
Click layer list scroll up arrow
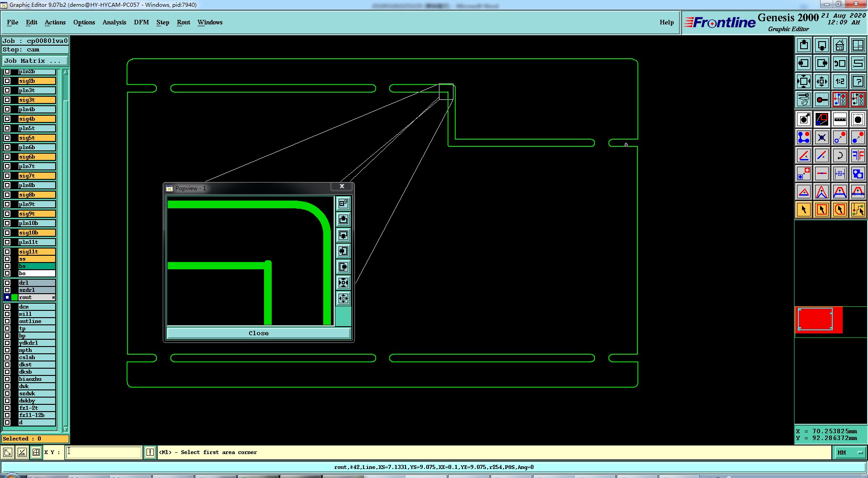coord(66,72)
